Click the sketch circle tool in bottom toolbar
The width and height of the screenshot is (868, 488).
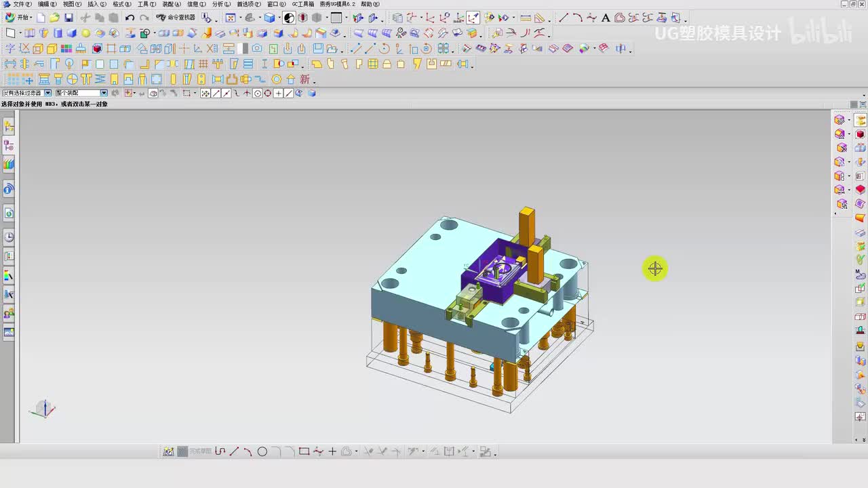[262, 451]
